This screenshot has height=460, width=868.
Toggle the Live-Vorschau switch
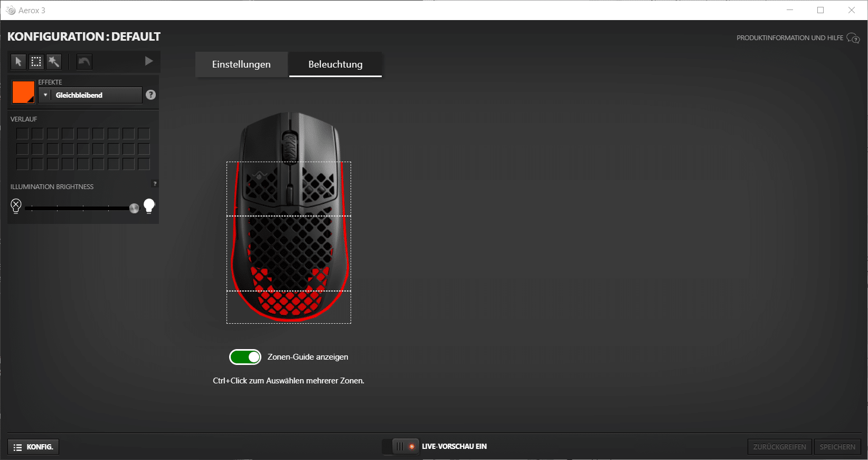pyautogui.click(x=401, y=447)
